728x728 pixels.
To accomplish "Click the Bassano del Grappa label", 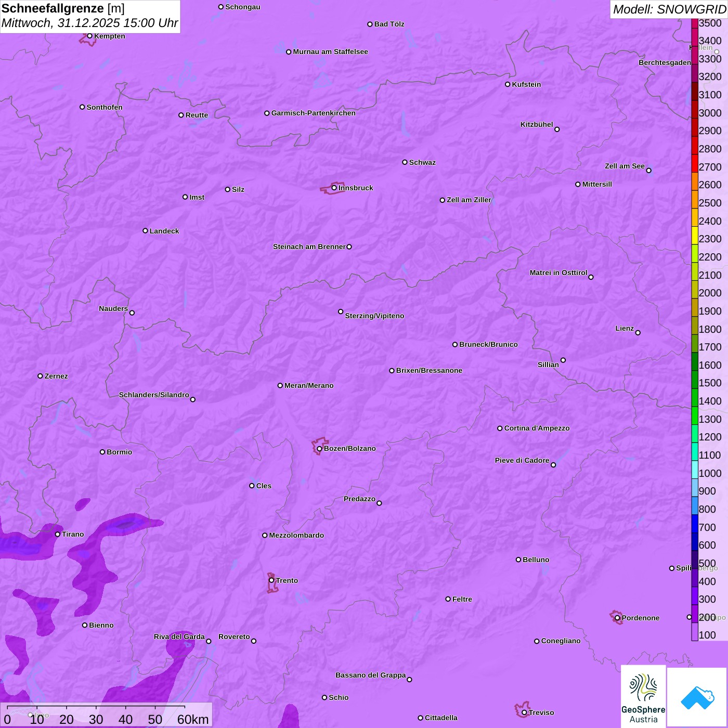I will pyautogui.click(x=371, y=675).
